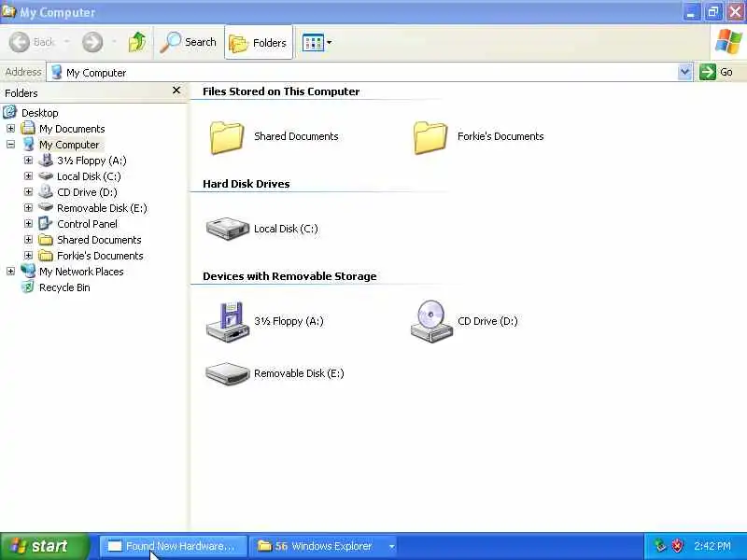This screenshot has height=560, width=747.
Task: Go up one folder level
Action: point(137,42)
